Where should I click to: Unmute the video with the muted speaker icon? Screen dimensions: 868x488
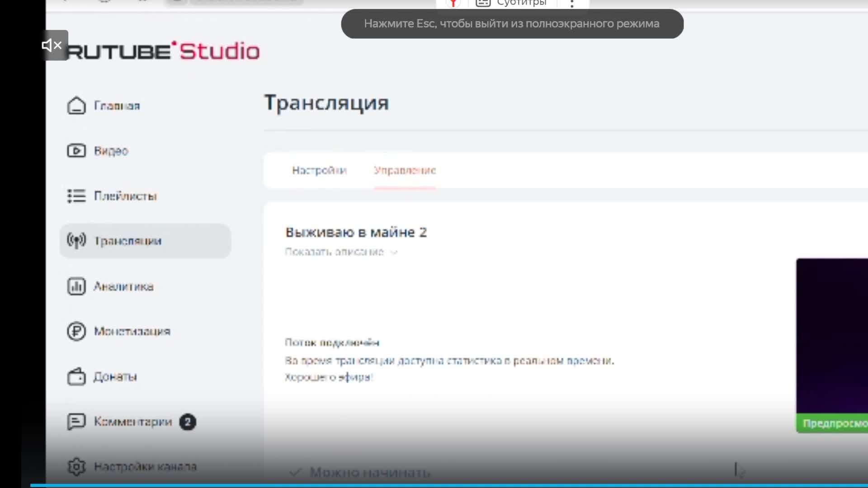(x=52, y=45)
